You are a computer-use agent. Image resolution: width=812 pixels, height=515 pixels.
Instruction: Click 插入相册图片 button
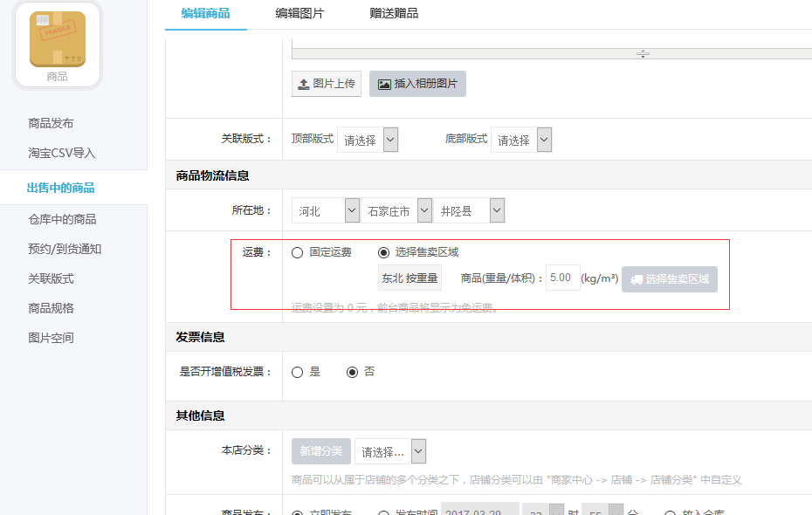tap(417, 84)
